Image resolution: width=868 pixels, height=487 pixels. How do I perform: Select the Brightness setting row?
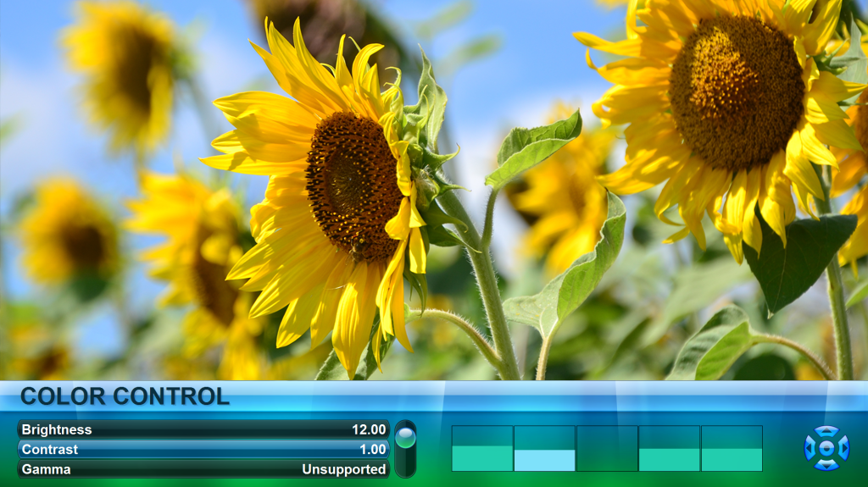point(203,429)
